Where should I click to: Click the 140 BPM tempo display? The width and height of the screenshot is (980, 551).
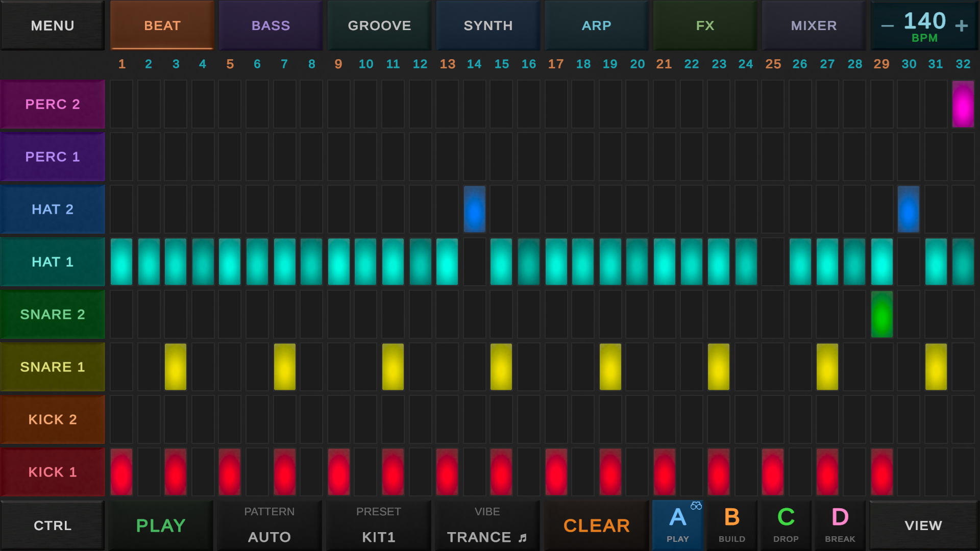point(925,27)
